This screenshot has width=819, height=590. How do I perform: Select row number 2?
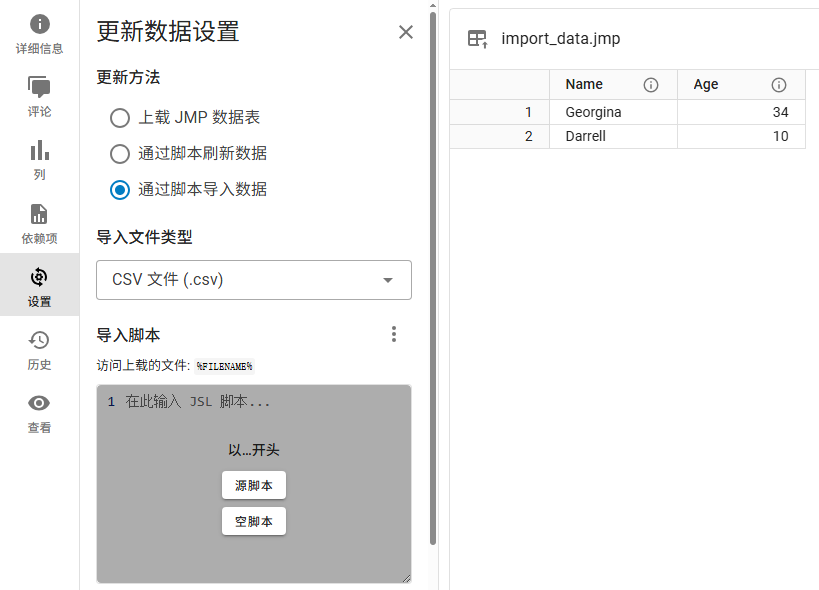click(x=499, y=136)
